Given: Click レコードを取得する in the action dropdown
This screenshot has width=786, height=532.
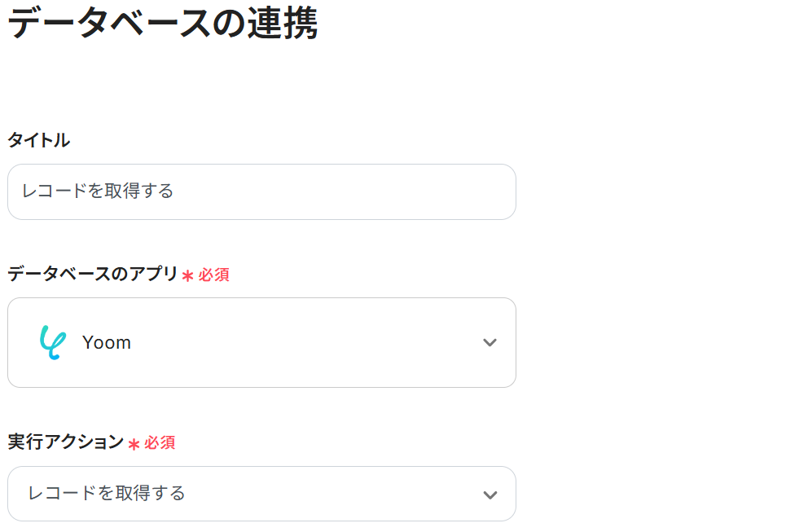Looking at the screenshot, I should click(x=107, y=493).
